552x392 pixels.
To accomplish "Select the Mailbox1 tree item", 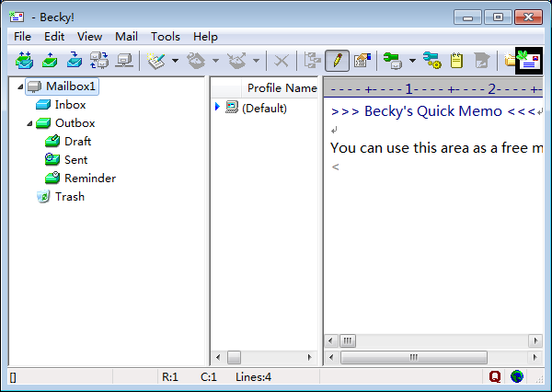I will pyautogui.click(x=62, y=86).
